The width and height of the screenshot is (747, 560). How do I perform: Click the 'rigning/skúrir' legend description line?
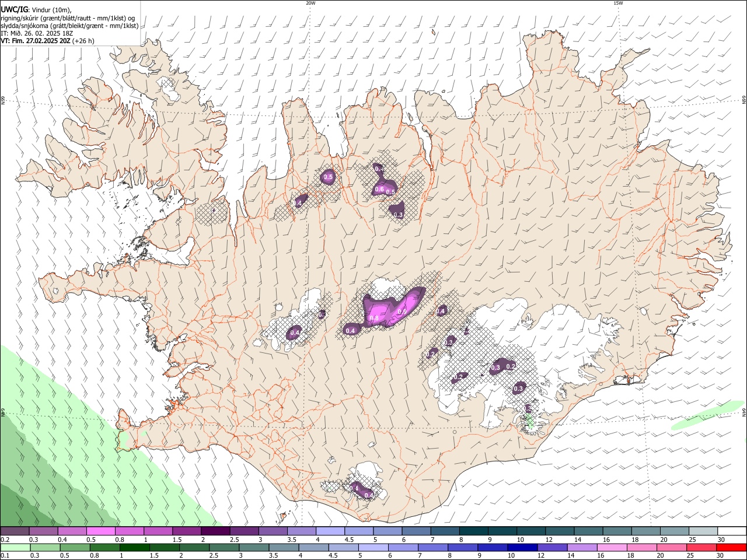(68, 18)
